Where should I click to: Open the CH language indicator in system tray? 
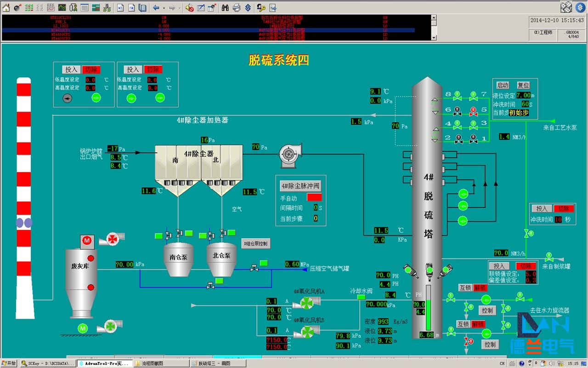tap(502, 362)
